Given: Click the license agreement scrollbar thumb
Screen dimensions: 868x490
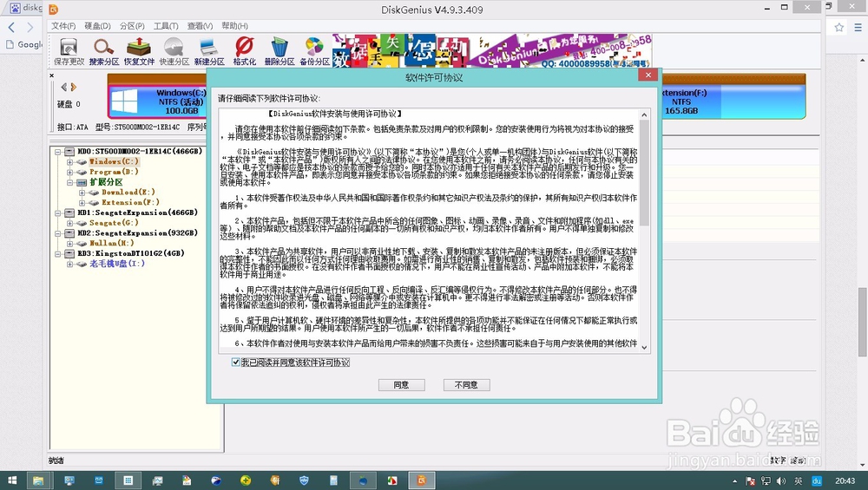Looking at the screenshot, I should tap(644, 173).
